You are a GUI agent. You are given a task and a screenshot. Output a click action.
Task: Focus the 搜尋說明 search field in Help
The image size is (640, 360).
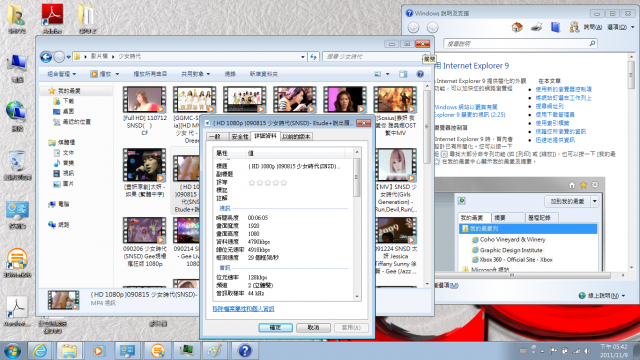coord(516,44)
